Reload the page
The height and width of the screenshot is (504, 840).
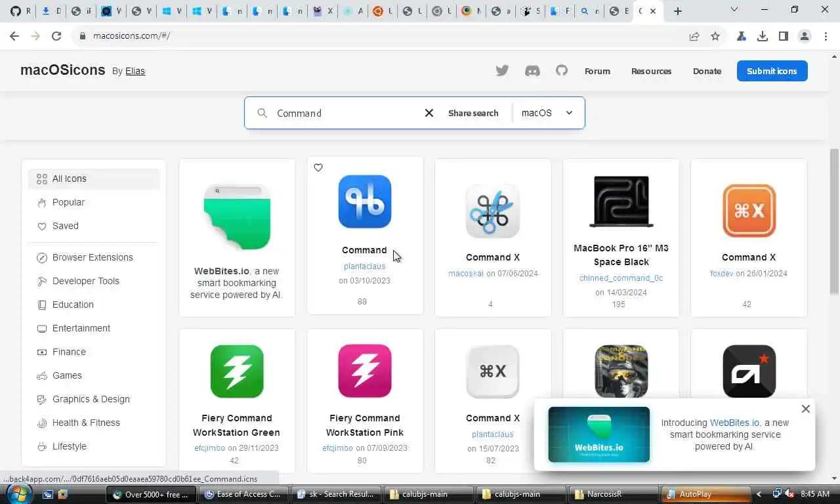click(x=56, y=36)
